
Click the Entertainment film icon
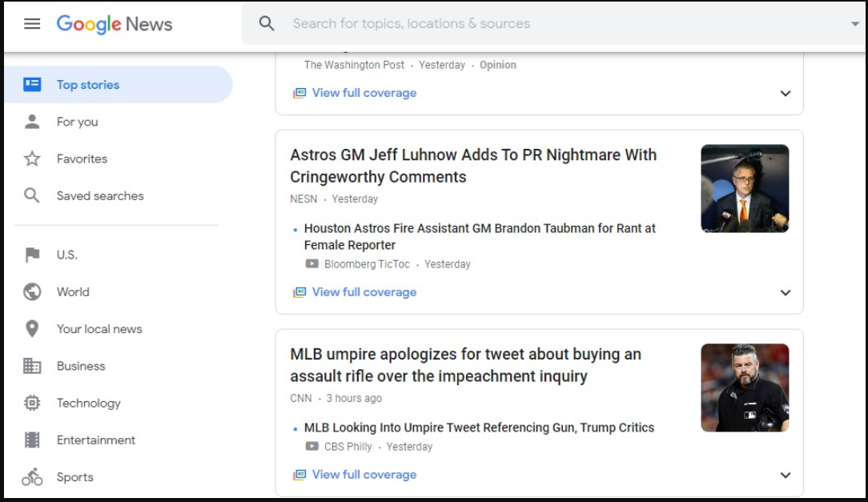(32, 440)
